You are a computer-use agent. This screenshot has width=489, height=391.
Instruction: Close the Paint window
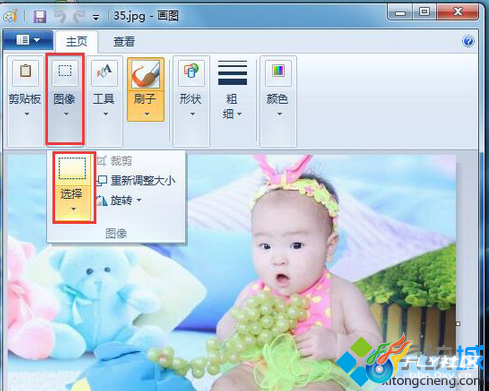(458, 13)
